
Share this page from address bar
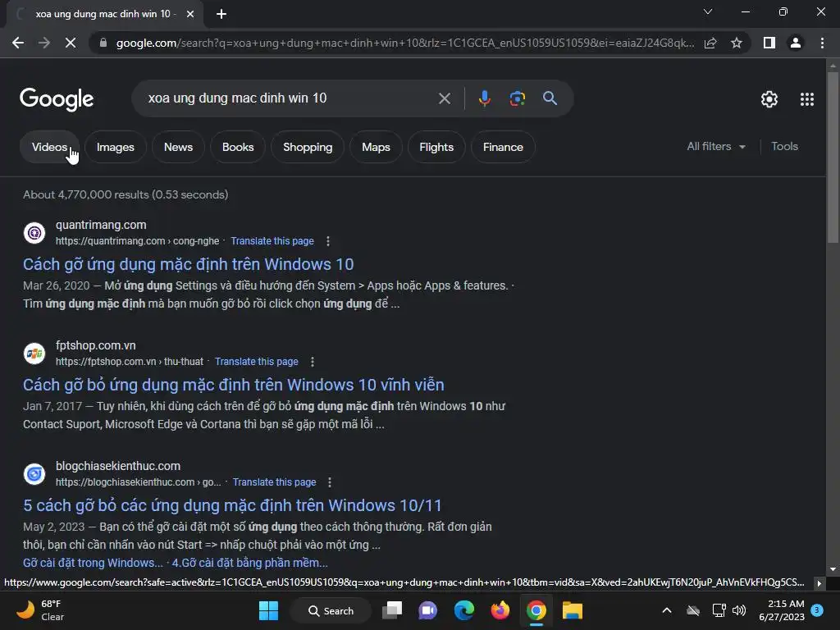710,43
